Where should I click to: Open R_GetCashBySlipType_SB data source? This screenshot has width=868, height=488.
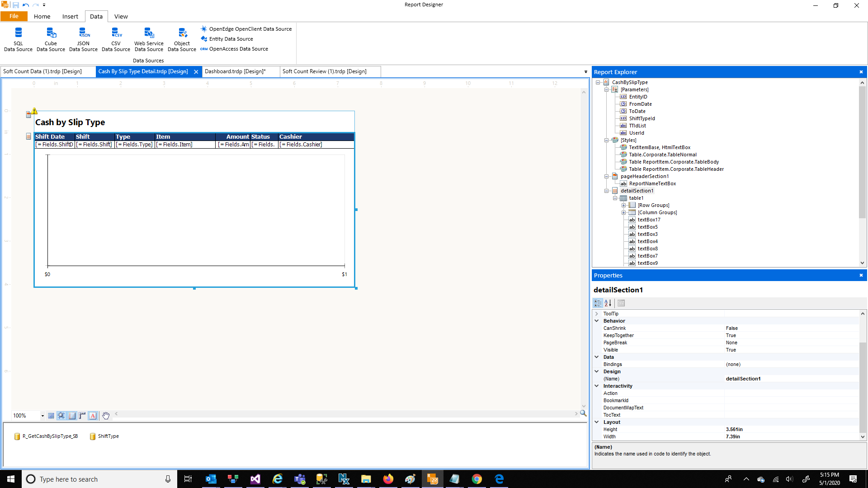coord(46,436)
